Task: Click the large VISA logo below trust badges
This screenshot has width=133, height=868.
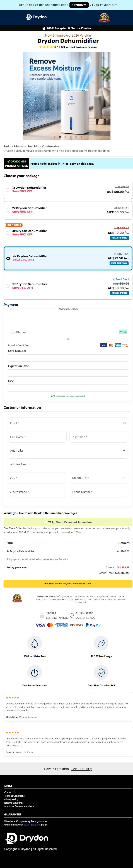Action: tap(40, 625)
